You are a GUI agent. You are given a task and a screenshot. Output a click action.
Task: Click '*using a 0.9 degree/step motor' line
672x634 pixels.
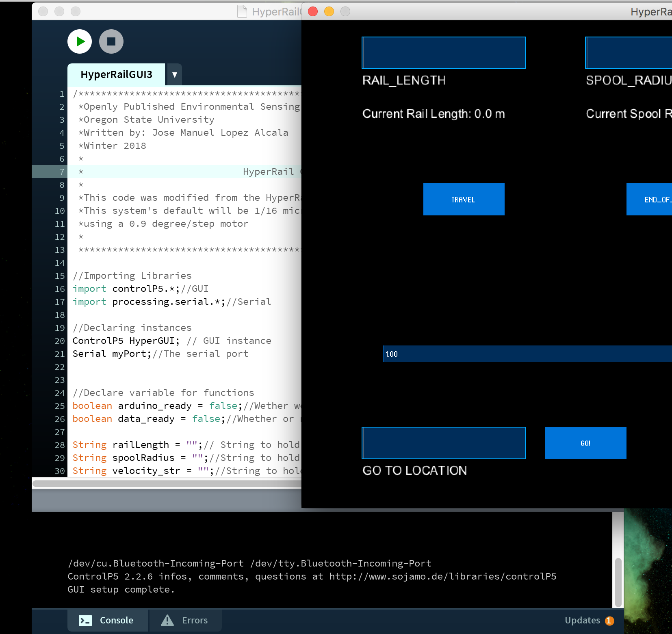163,224
